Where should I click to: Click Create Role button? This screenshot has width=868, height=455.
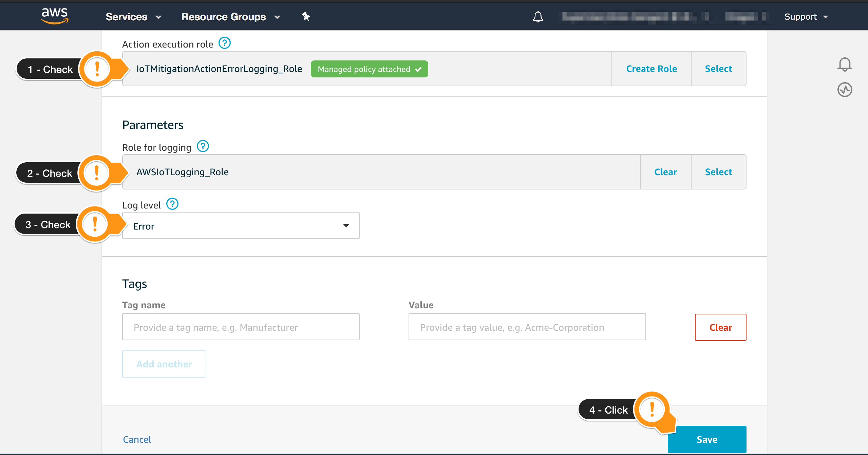652,69
